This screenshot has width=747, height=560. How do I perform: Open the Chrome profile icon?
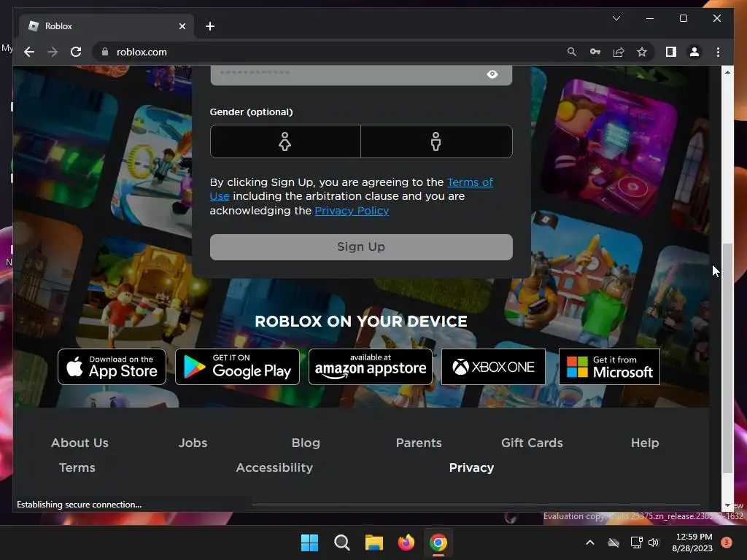coord(694,52)
